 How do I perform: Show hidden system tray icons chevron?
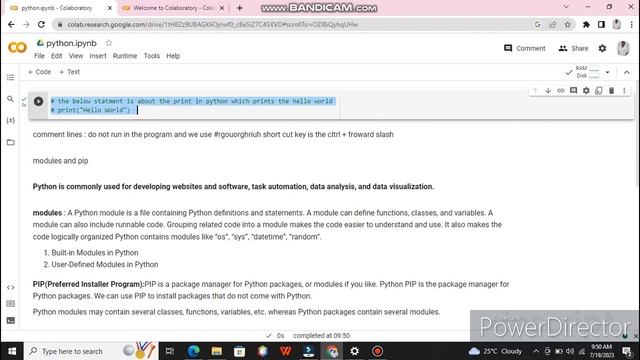[536, 351]
